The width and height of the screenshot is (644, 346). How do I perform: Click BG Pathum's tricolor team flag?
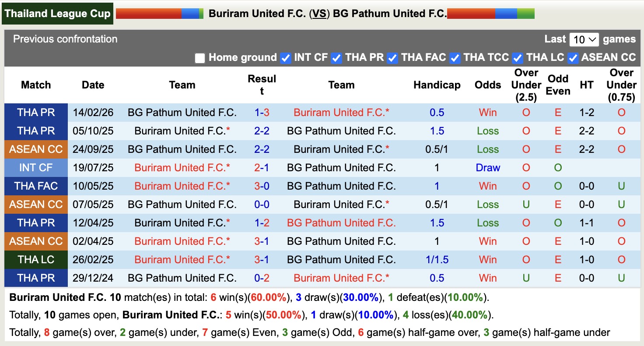(491, 13)
